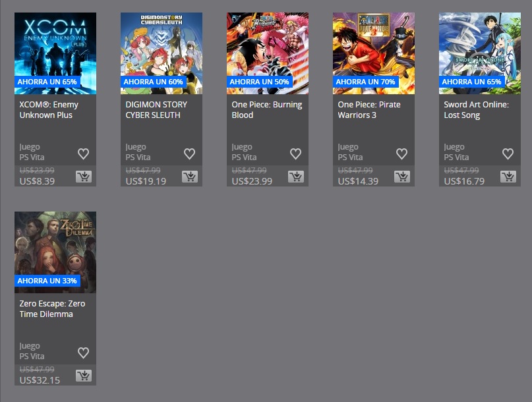
Task: Favorite Zero Escape Zero Time Dilemma heart icon
Action: (84, 353)
